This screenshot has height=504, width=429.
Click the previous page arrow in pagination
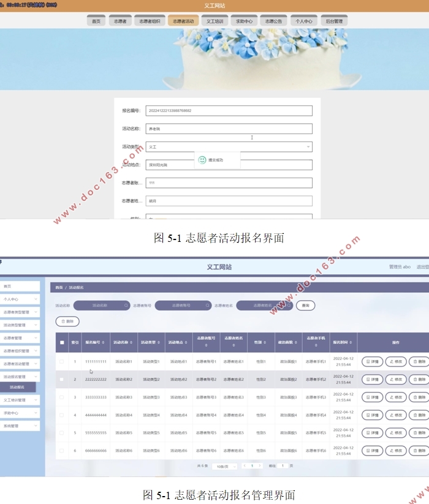[245, 466]
